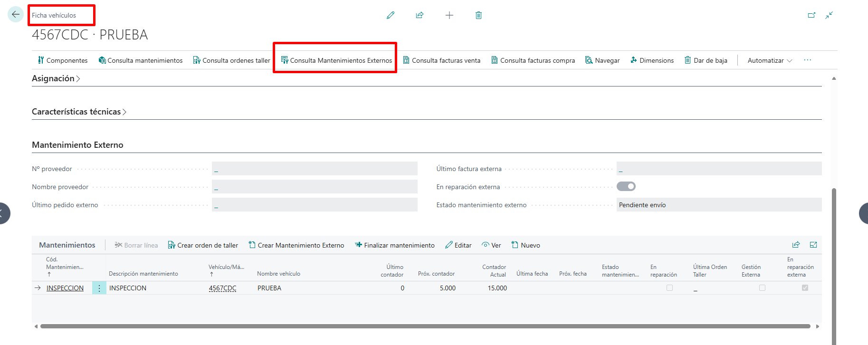
Task: Expand Características técnicas section
Action: click(79, 112)
